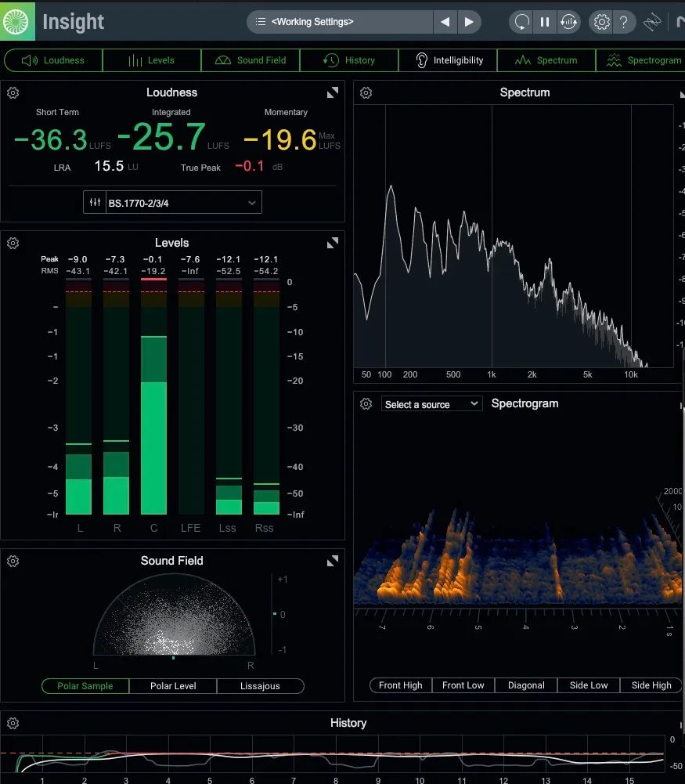Viewport: 685px width, 784px height.
Task: Click the -9.0 peak reading in Levels
Action: pos(78,259)
